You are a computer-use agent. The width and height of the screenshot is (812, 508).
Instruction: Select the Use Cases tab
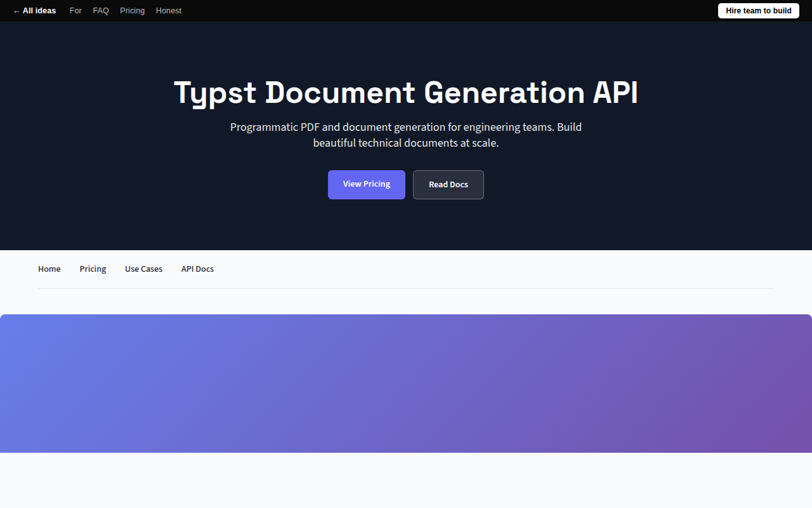tap(143, 269)
